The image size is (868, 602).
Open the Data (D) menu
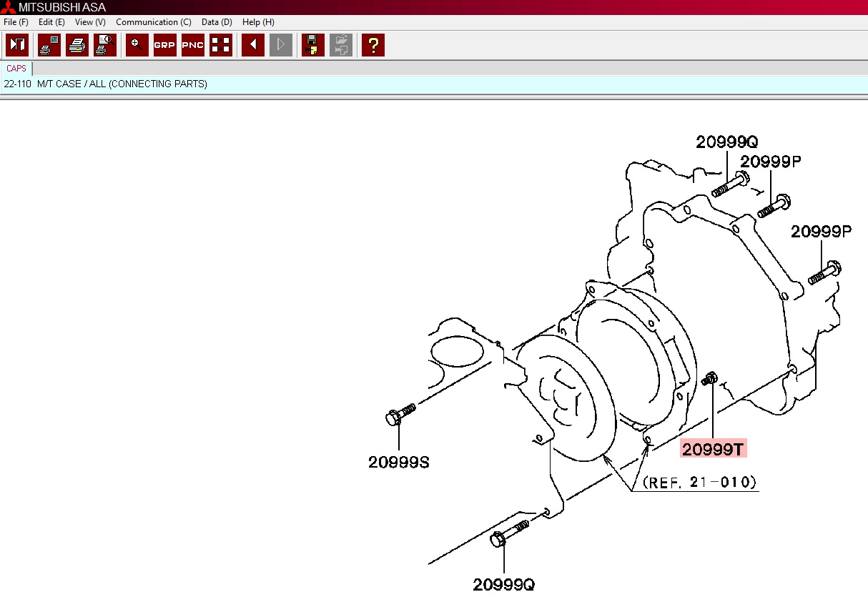pyautogui.click(x=217, y=22)
